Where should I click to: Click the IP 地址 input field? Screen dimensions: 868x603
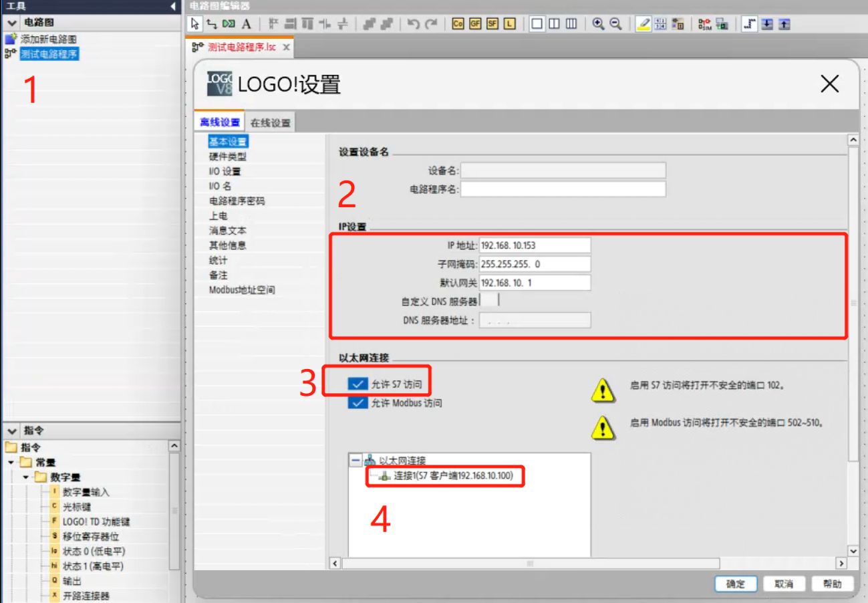pos(535,245)
